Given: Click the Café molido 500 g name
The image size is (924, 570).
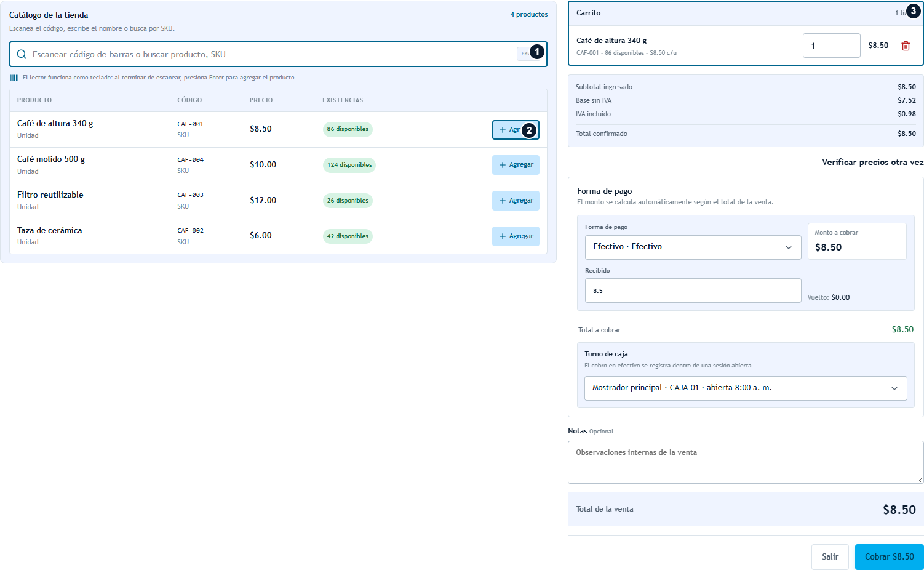Looking at the screenshot, I should click(x=51, y=159).
